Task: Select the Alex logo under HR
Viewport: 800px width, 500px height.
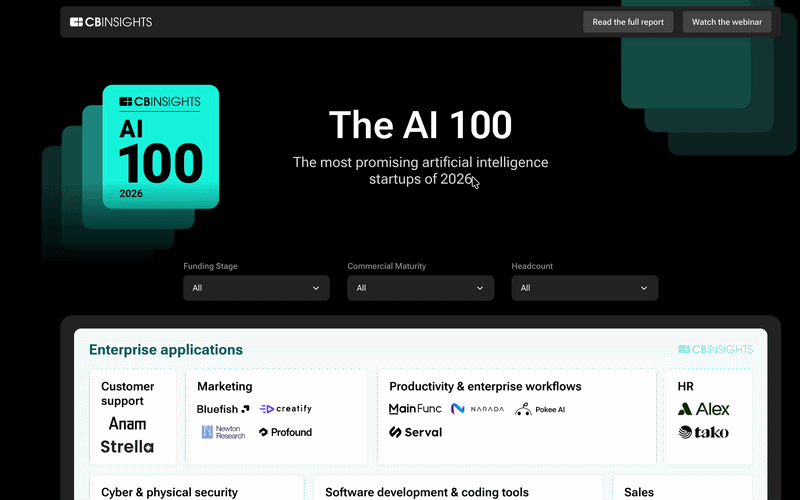Action: (x=704, y=409)
